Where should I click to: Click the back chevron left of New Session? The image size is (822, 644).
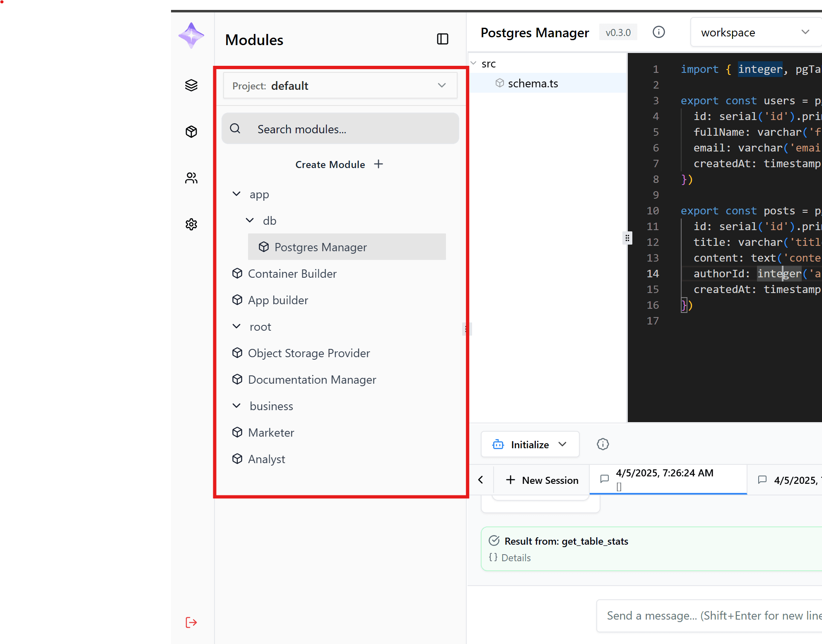[480, 480]
